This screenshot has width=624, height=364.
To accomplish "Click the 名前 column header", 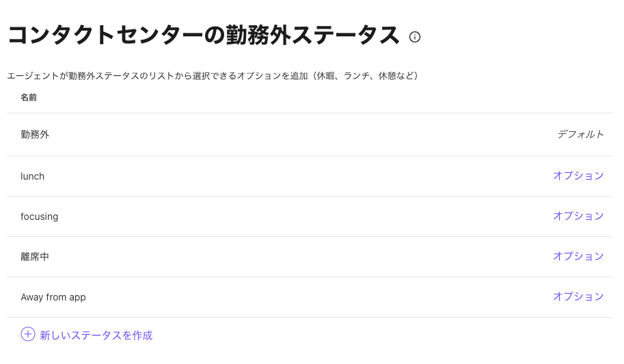I will [x=29, y=98].
